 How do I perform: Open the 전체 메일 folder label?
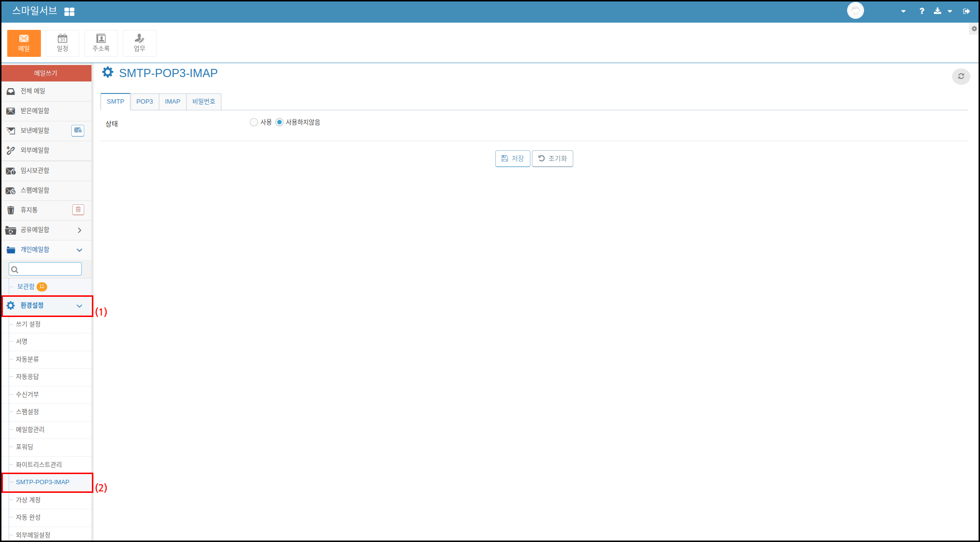[33, 91]
